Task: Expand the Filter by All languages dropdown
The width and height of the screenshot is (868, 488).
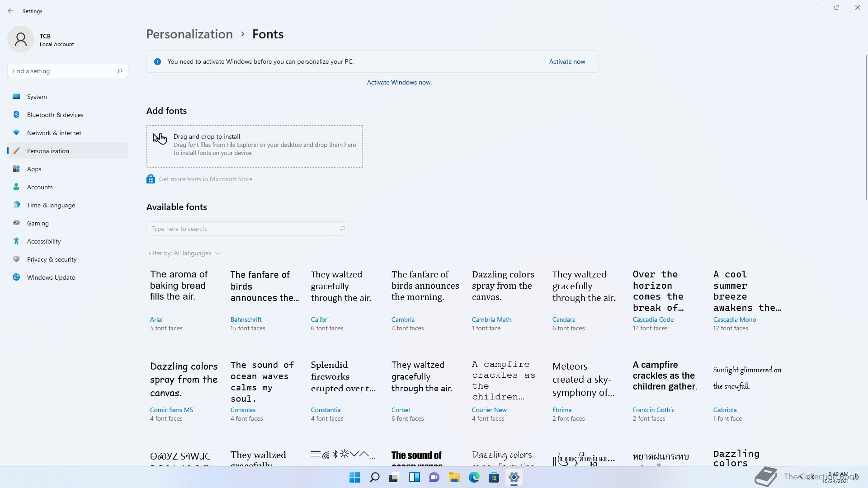Action: (x=184, y=253)
